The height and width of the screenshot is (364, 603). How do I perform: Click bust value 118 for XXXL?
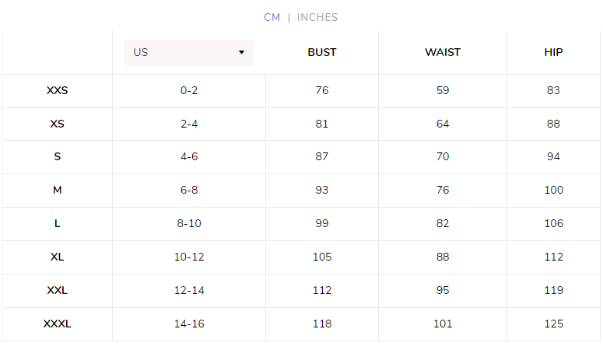point(322,324)
